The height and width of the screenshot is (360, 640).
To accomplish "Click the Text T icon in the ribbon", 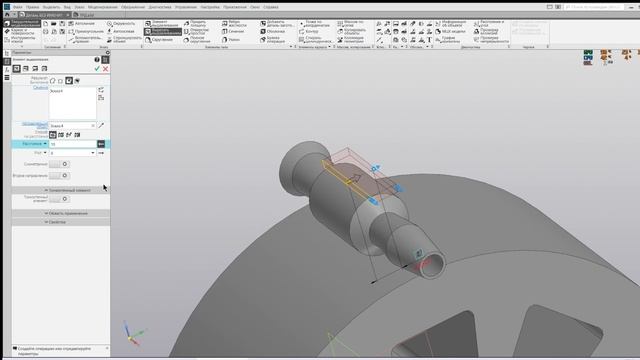I will point(429,40).
